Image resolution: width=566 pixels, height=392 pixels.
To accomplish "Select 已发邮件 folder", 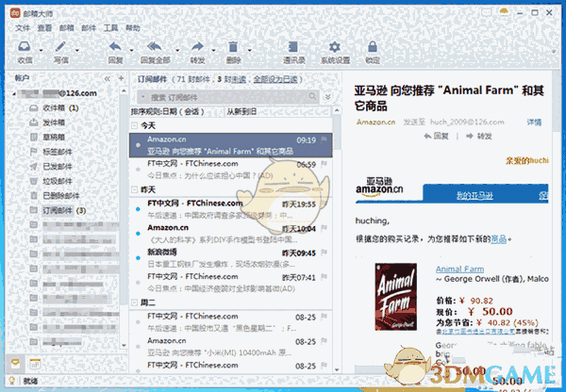I will coord(51,166).
